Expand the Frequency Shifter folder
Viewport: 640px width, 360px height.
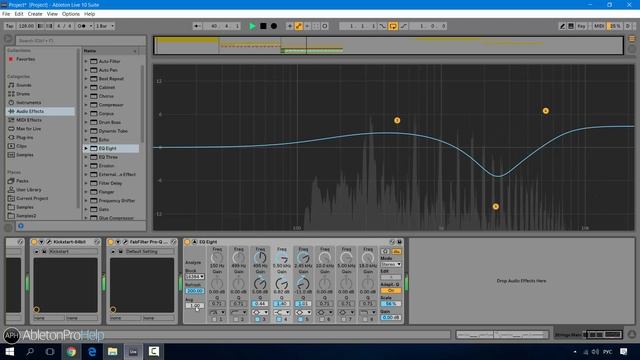click(86, 201)
